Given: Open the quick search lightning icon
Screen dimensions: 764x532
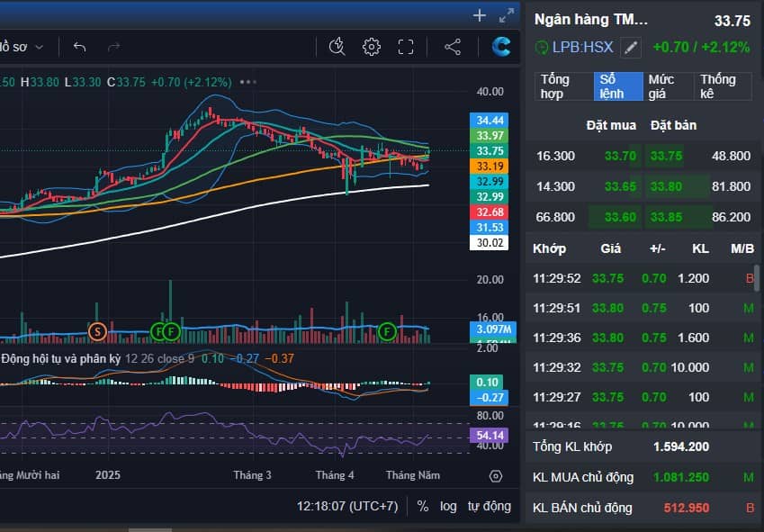Looking at the screenshot, I should point(337,47).
